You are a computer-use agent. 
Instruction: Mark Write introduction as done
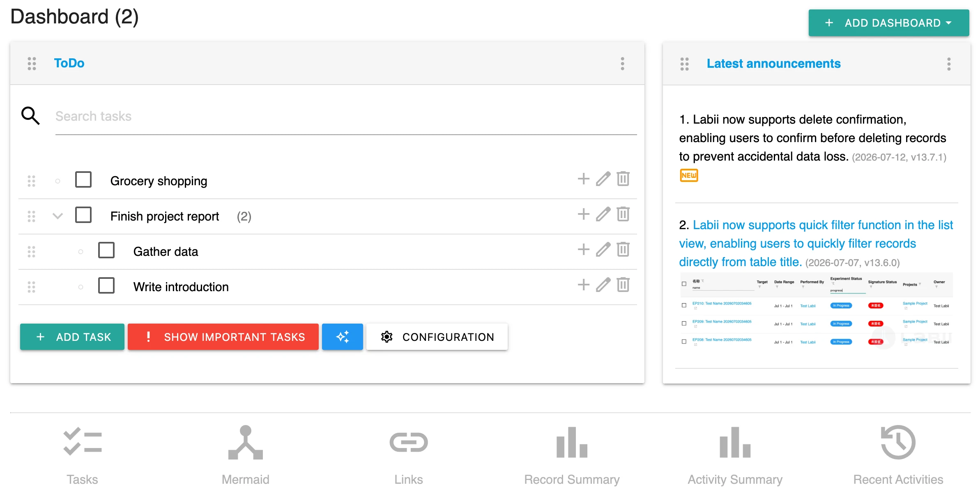106,286
